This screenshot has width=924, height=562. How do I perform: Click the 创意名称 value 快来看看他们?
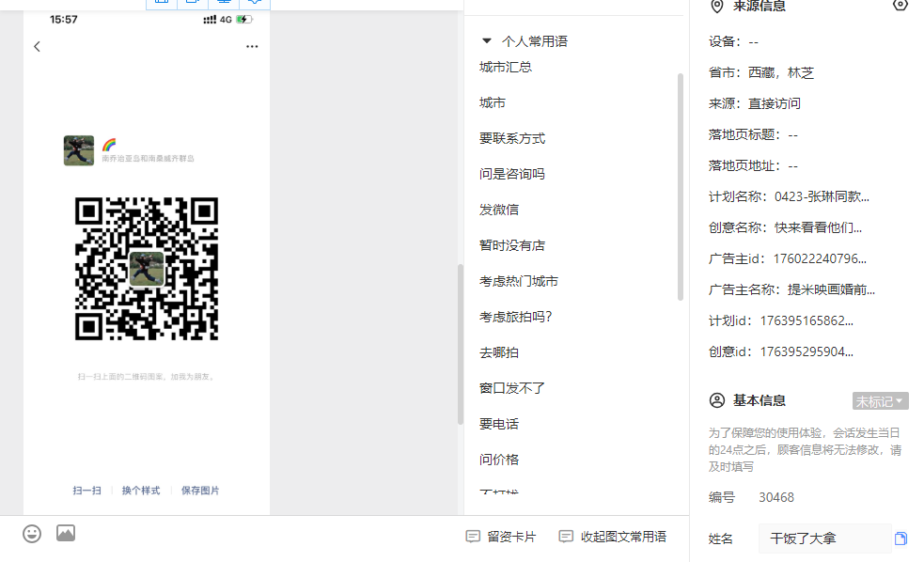tap(819, 228)
